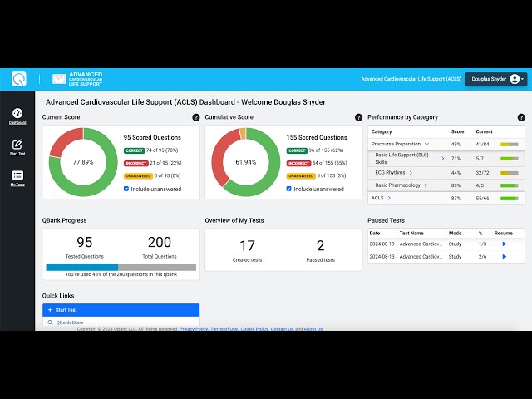Open the Contact Us footer link
Image resolution: width=532 pixels, height=399 pixels.
tap(282, 329)
